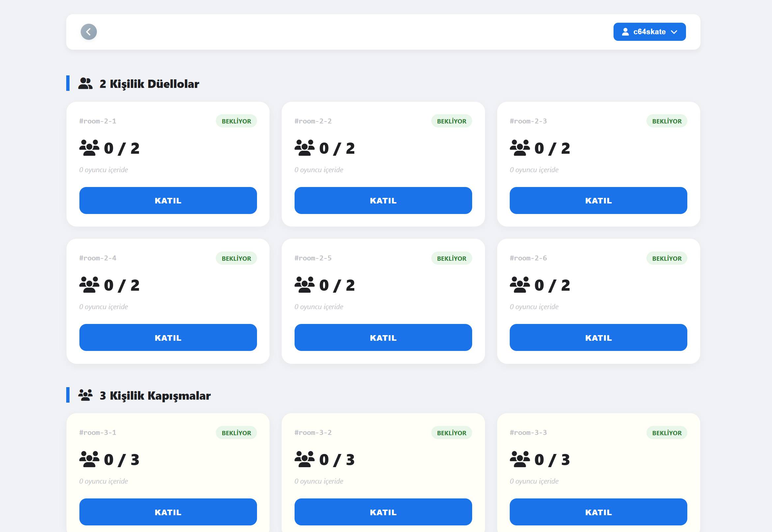Click BEKLİYOR badge of room-3-2
The height and width of the screenshot is (532, 772).
pos(451,433)
